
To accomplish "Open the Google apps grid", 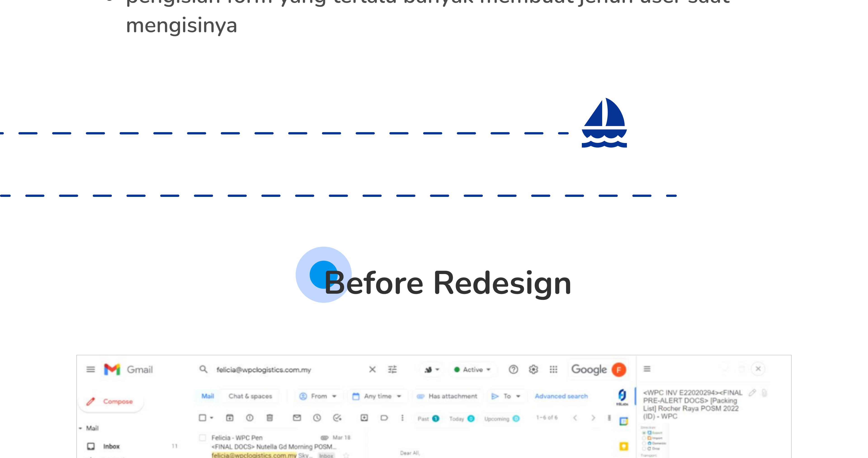I will click(x=553, y=370).
